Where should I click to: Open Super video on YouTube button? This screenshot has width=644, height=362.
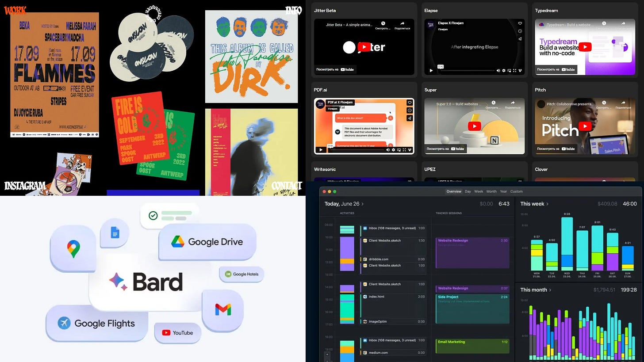coord(445,149)
